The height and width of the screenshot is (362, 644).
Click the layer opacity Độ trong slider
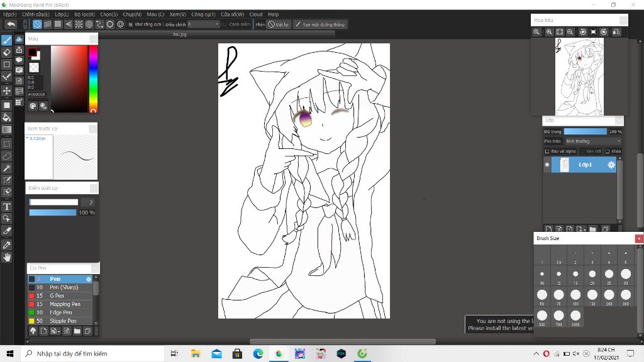click(586, 131)
